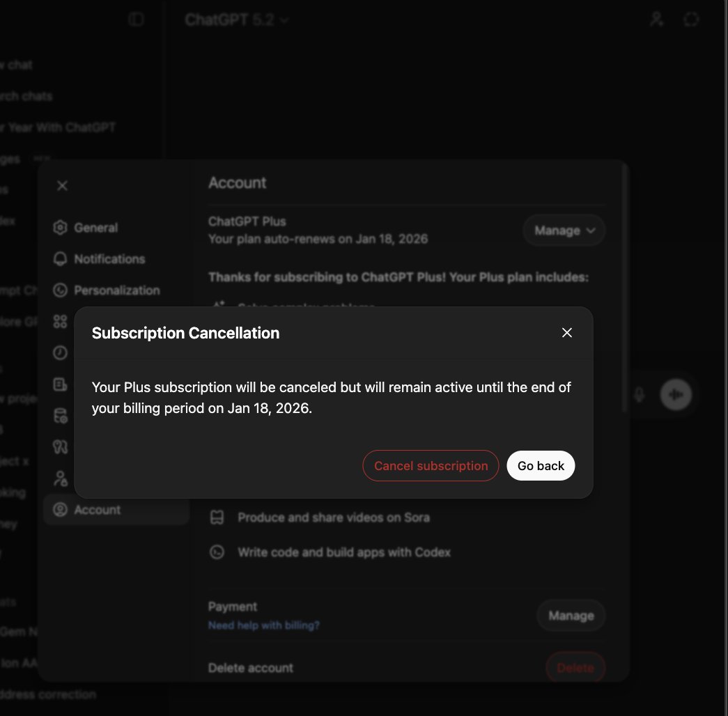Click the voice mode waveform button
The width and height of the screenshot is (728, 716).
pos(676,395)
